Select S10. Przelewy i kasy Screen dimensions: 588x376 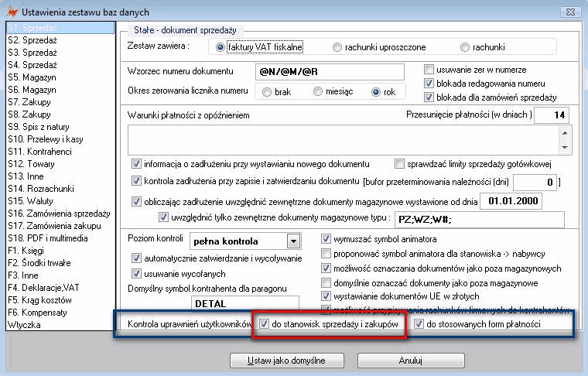click(61, 139)
